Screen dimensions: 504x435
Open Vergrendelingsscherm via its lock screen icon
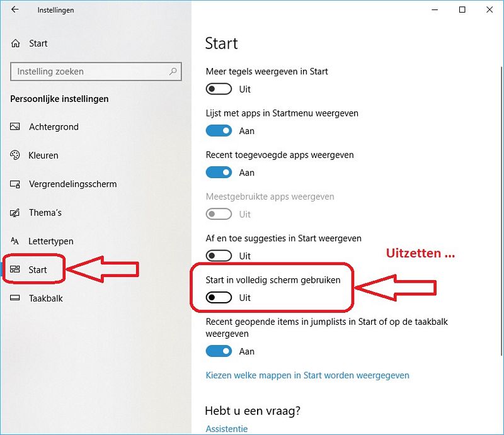tap(15, 184)
